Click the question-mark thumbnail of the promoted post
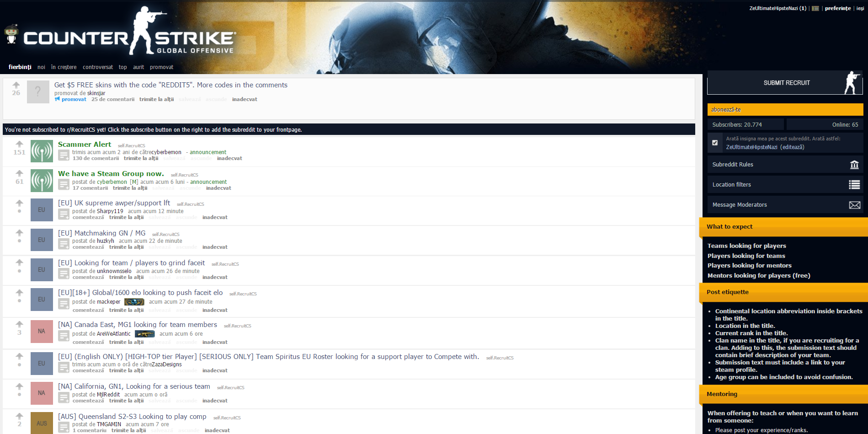Image resolution: width=868 pixels, height=434 pixels. click(x=38, y=92)
